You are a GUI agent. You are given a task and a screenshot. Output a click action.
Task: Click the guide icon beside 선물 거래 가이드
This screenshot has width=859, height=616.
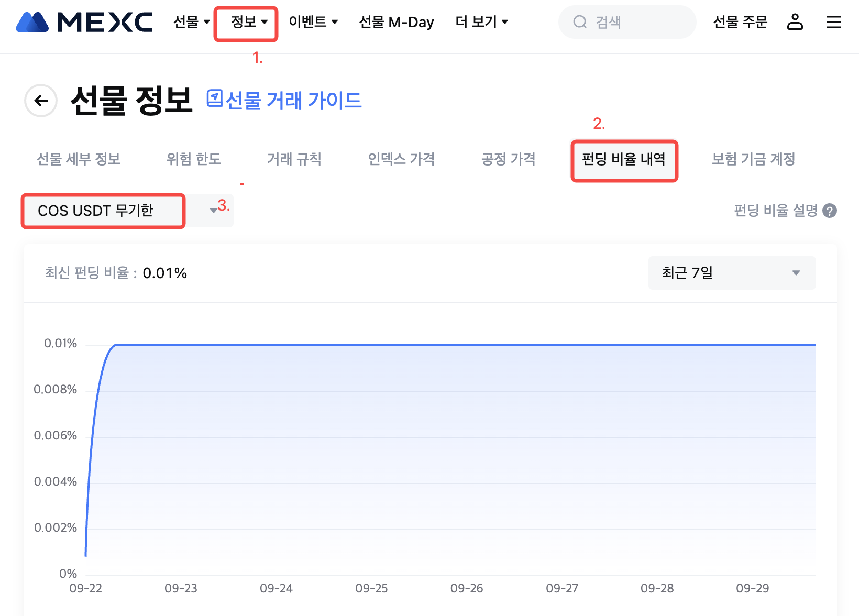tap(214, 98)
